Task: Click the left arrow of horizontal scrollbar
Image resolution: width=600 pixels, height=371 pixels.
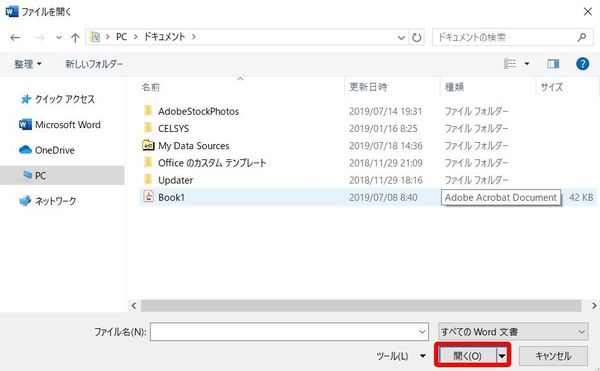Action: point(134,306)
